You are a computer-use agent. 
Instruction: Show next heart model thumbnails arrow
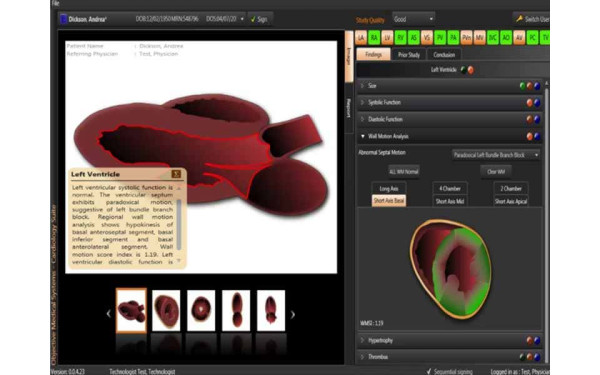(x=293, y=315)
